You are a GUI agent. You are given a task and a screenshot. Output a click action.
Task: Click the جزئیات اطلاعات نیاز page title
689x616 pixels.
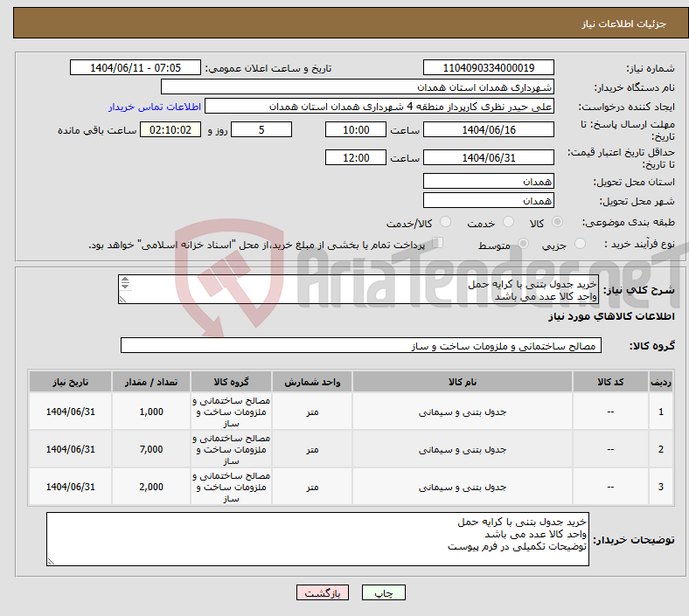pyautogui.click(x=624, y=24)
